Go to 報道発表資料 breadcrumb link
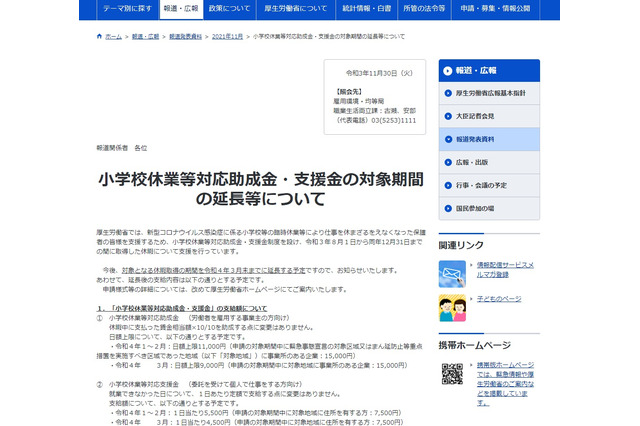Viewport: 640px width, 426px height. click(x=185, y=37)
